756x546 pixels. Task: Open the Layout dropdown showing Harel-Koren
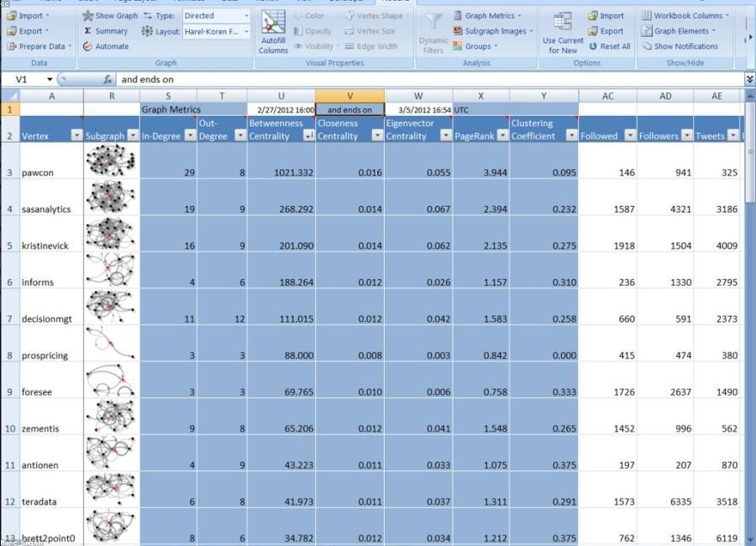[x=246, y=31]
